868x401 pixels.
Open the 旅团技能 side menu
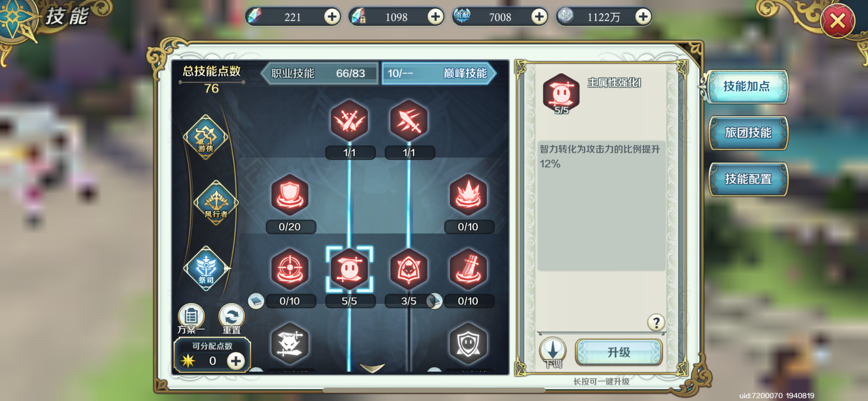pos(748,133)
